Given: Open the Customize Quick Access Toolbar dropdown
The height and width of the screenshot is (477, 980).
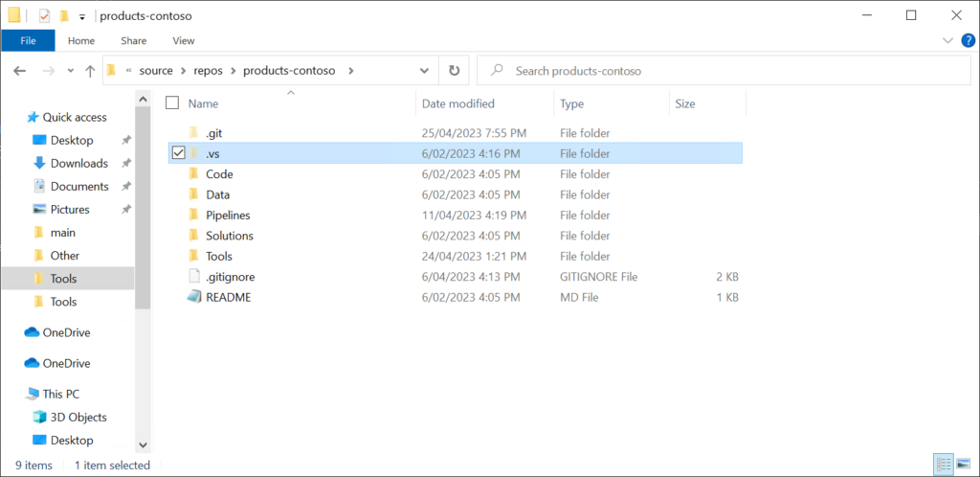Looking at the screenshot, I should point(82,16).
